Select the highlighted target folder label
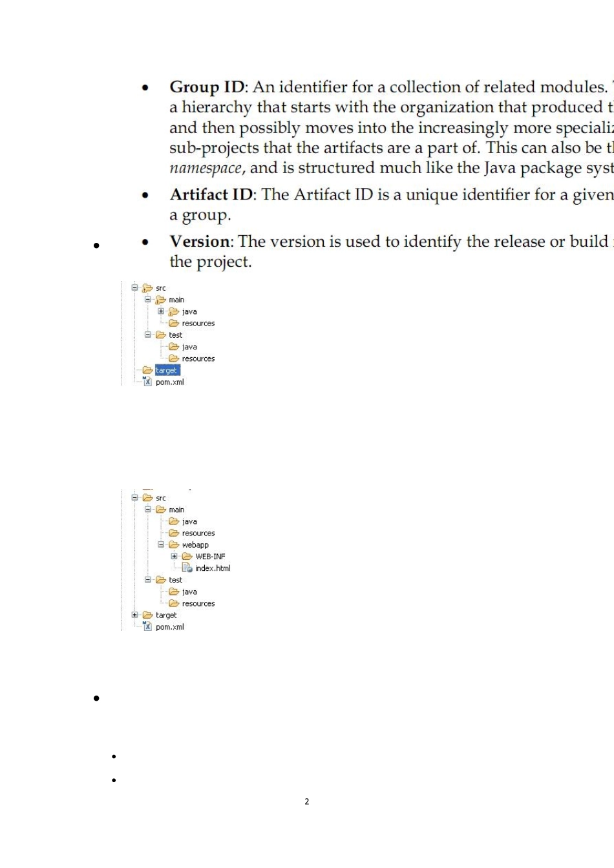This screenshot has height=868, width=614. (x=167, y=370)
